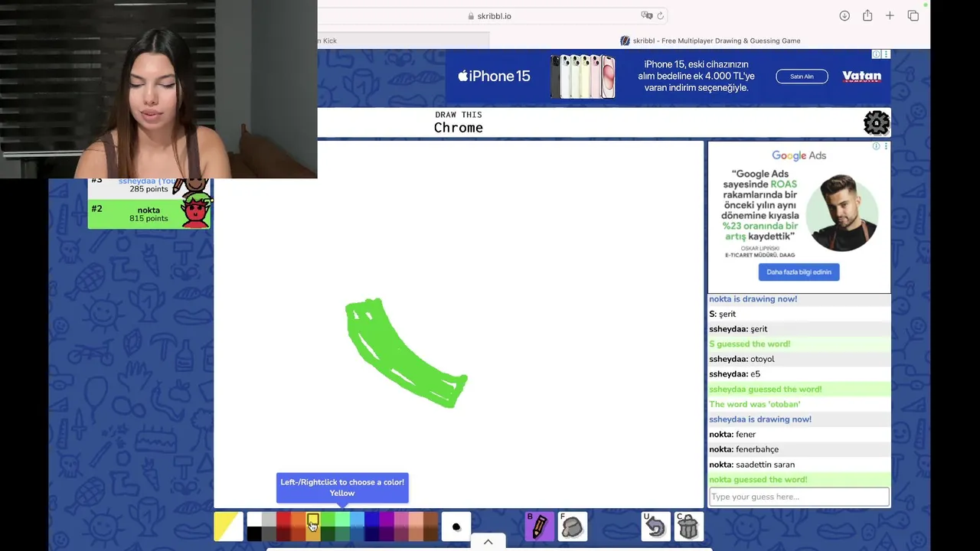The image size is (980, 551).
Task: Click the Vatan Computer logo
Action: [861, 77]
